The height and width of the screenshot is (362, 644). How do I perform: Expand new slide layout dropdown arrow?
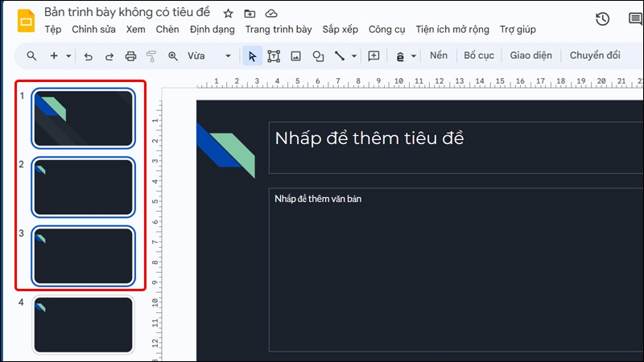[68, 56]
